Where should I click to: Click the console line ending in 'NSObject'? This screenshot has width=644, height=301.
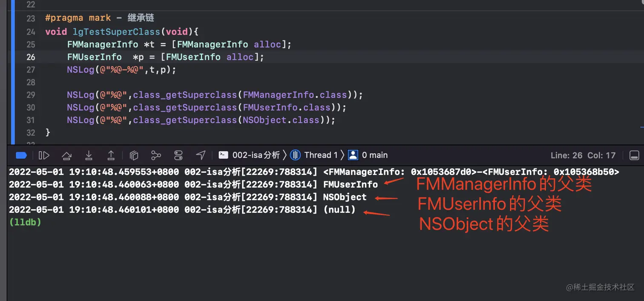pyautogui.click(x=187, y=197)
